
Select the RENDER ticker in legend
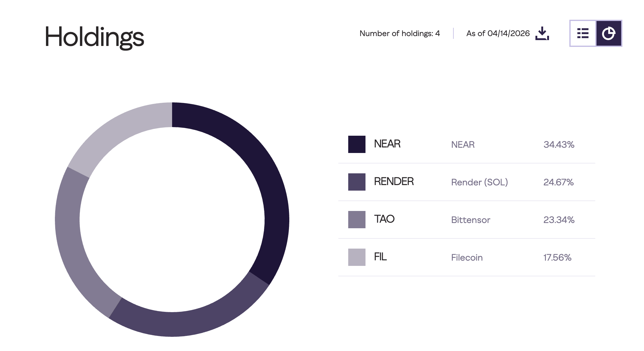click(x=394, y=182)
